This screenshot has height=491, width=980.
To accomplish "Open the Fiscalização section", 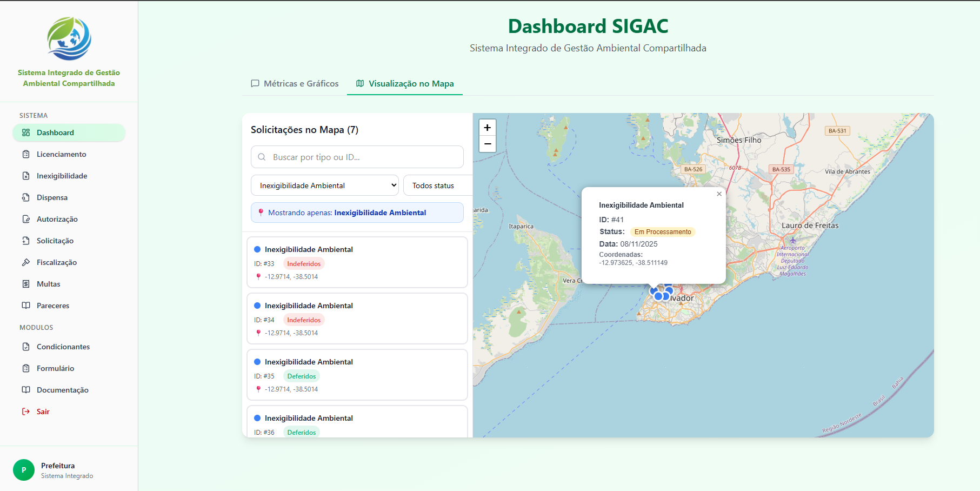I will point(56,262).
